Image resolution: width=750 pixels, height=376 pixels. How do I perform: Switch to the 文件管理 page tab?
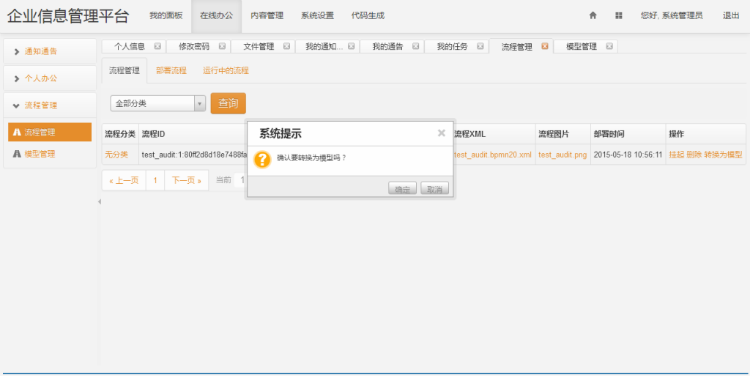click(259, 46)
